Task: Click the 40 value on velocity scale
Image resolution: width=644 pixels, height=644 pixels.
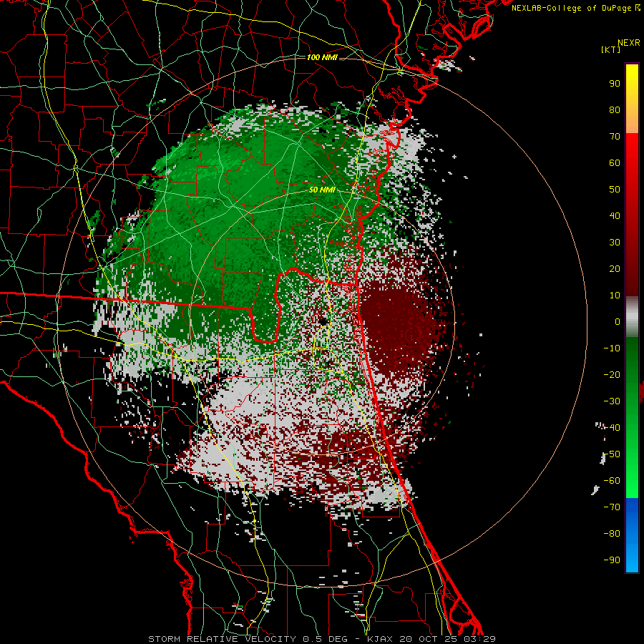Action: click(615, 215)
